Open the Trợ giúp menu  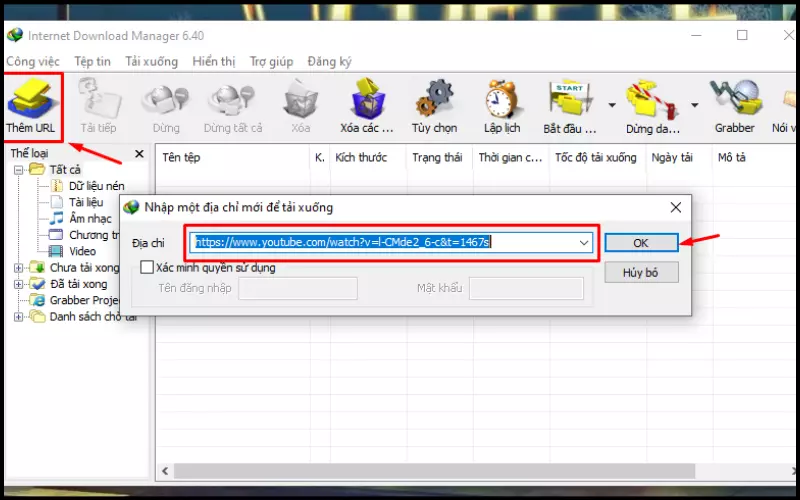click(271, 62)
